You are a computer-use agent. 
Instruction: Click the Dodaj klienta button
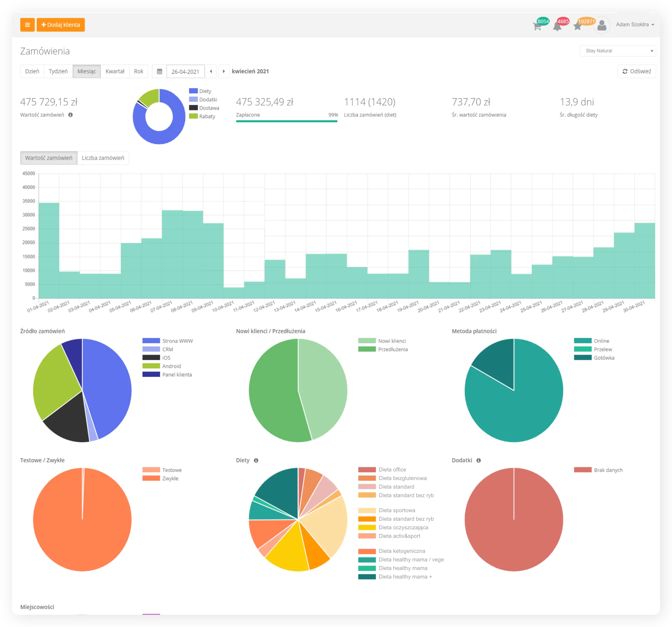pyautogui.click(x=60, y=25)
